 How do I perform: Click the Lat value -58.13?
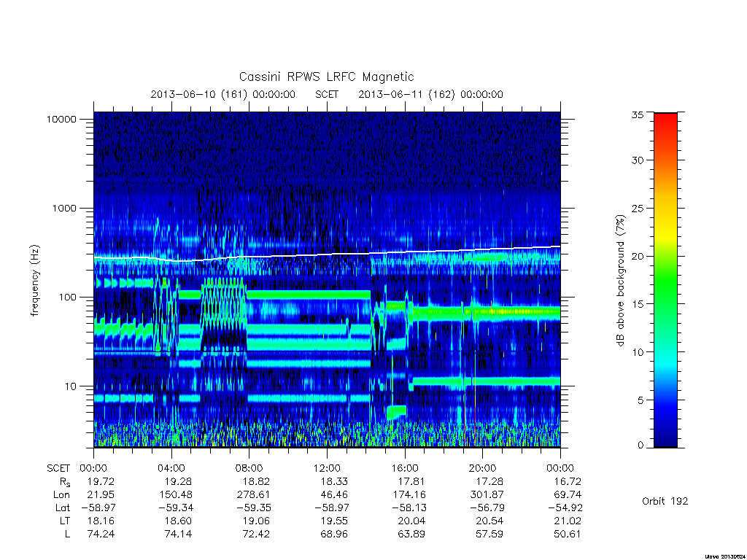409,508
